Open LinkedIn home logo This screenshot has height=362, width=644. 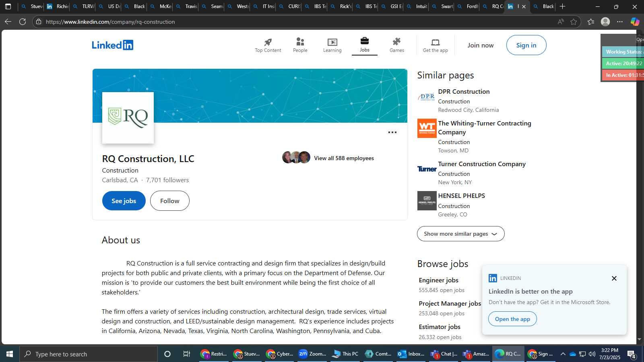tap(112, 45)
